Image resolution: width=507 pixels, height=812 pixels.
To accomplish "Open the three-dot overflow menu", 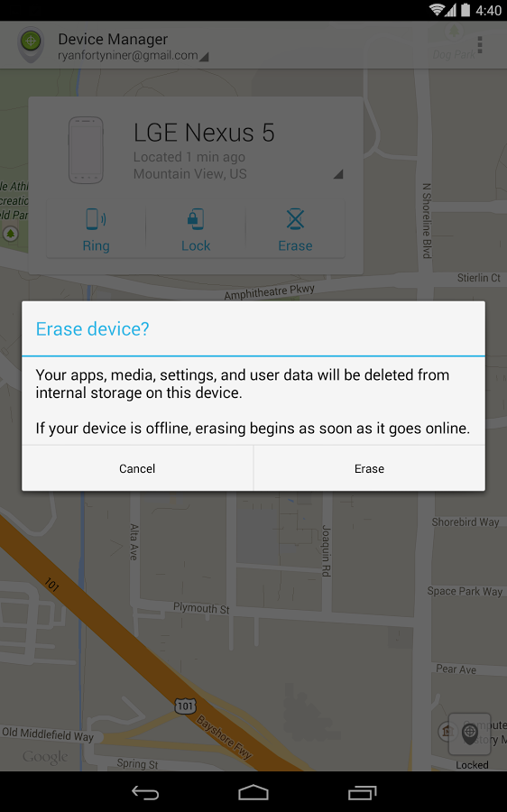I will click(x=480, y=45).
